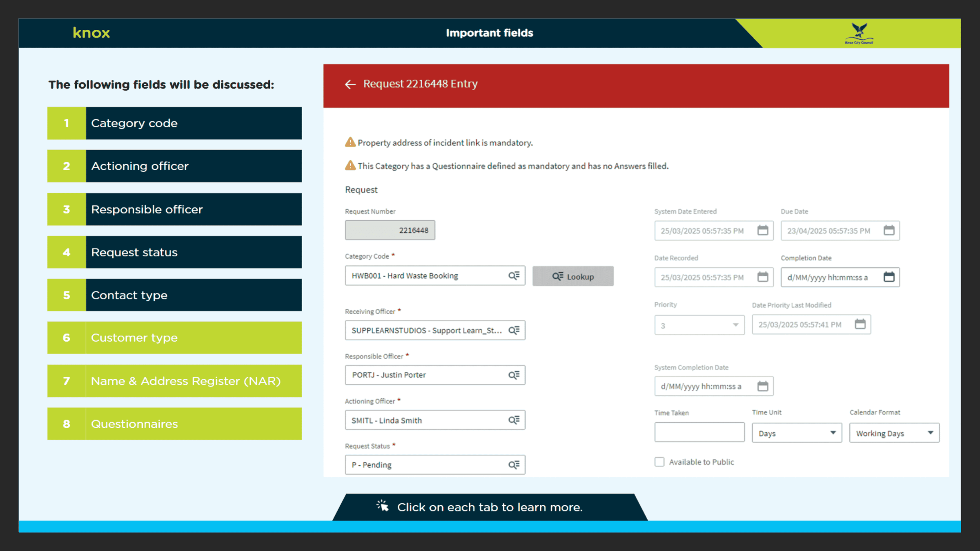Viewport: 980px width, 551px height.
Task: Select the Category code tab
Action: coord(175,123)
